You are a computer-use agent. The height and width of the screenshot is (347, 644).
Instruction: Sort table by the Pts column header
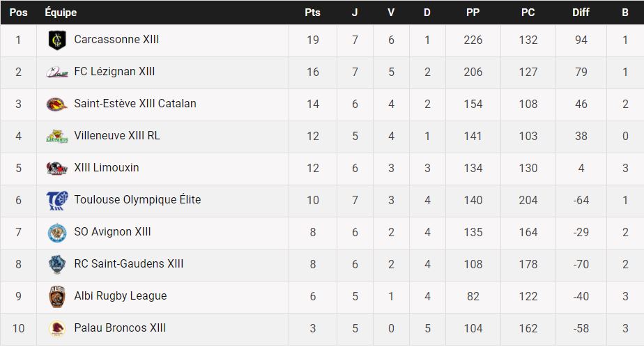click(312, 13)
